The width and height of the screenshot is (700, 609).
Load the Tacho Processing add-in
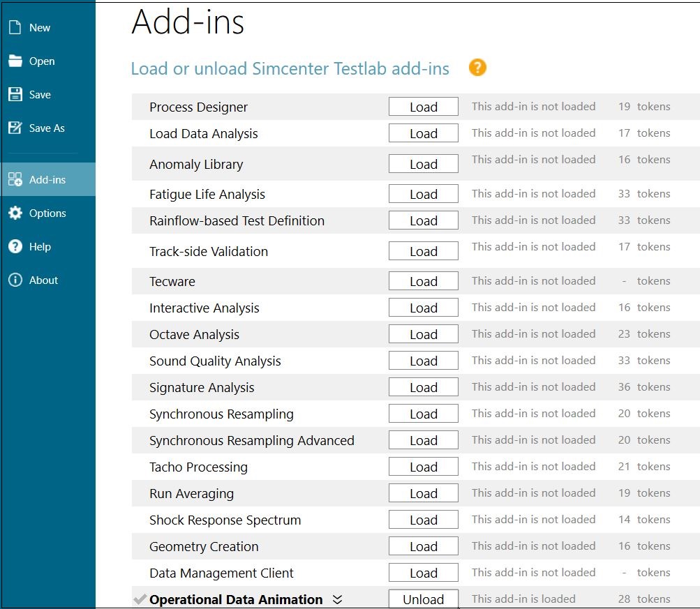[423, 467]
